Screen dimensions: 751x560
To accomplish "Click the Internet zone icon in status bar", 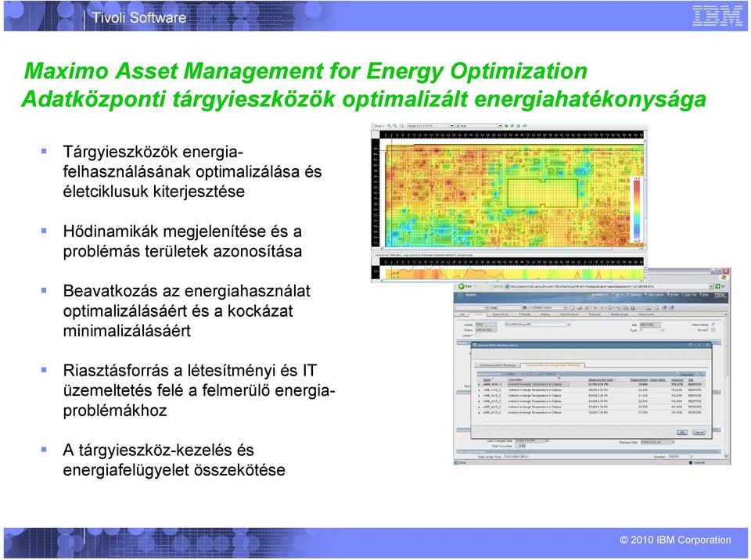I will (691, 462).
